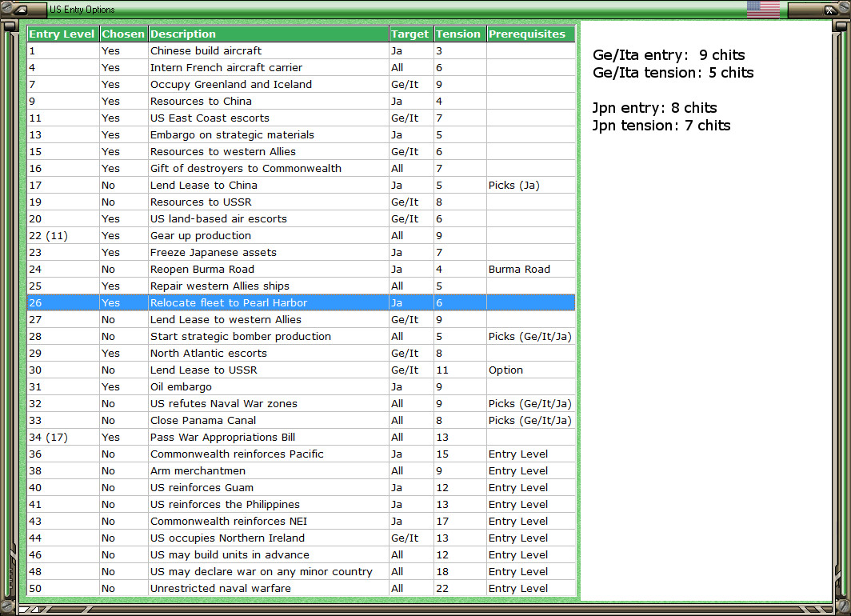Select the Arm merchantmen option
The width and height of the screenshot is (851, 616).
302,471
